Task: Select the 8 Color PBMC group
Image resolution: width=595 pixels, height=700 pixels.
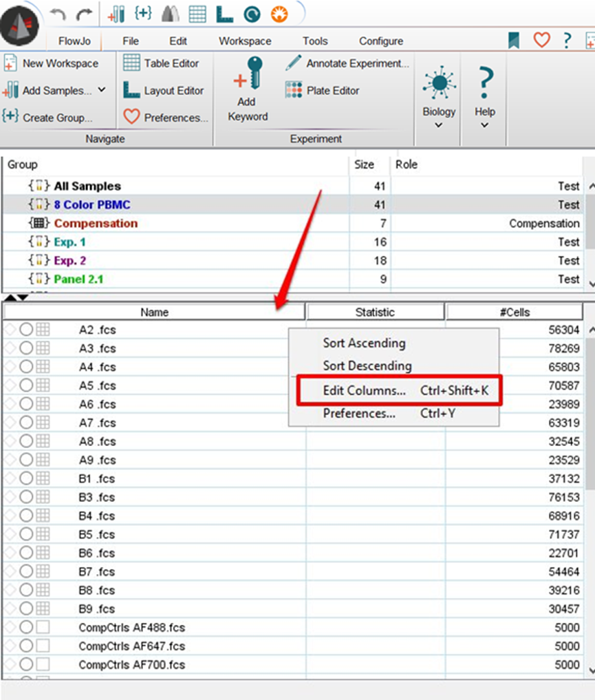Action: [92, 204]
